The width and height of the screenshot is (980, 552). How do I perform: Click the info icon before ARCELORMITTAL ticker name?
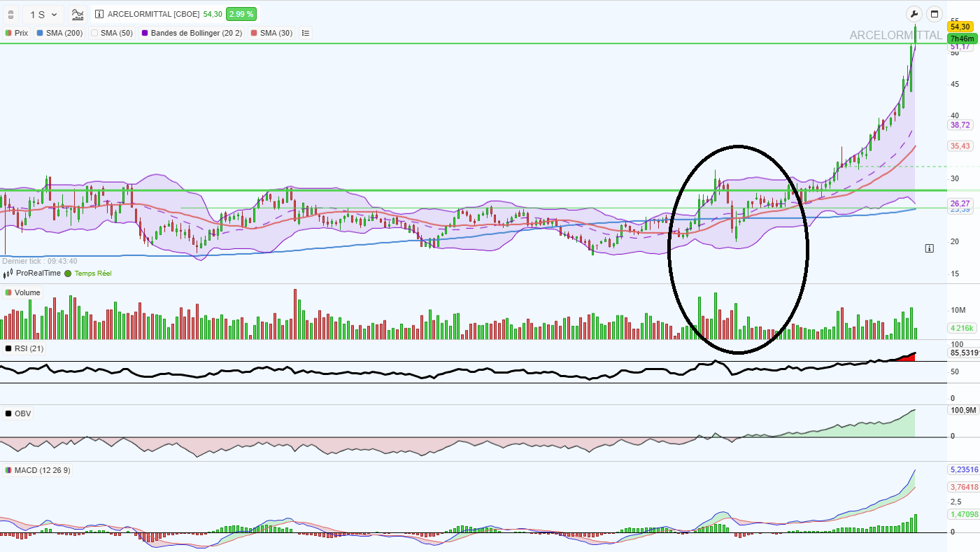99,14
